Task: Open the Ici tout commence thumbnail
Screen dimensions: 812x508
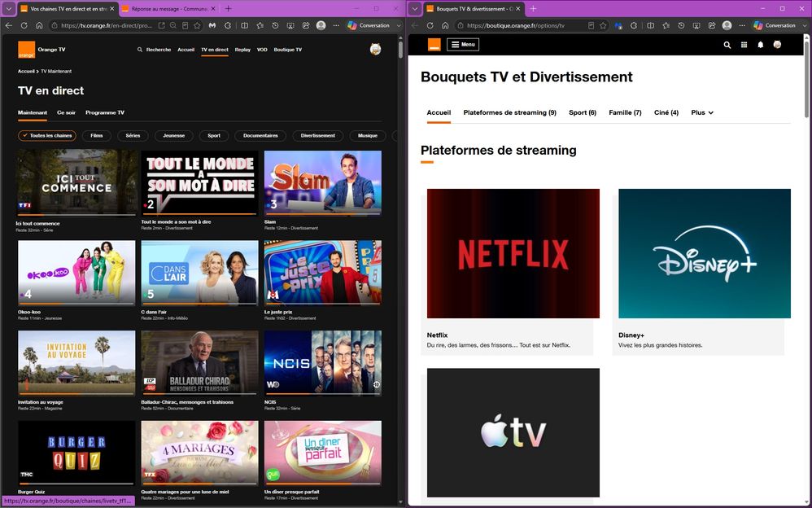Action: click(x=76, y=182)
